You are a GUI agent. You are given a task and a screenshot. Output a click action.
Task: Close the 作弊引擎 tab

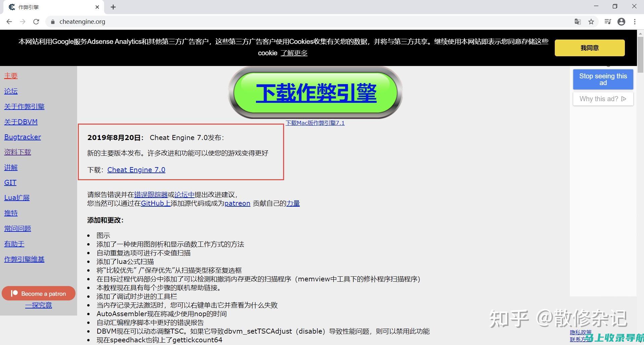(x=97, y=7)
